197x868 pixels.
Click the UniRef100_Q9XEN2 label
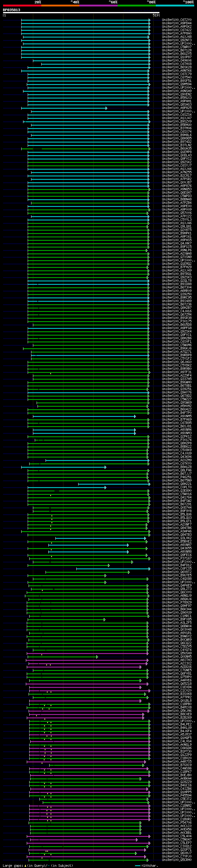coord(177,94)
